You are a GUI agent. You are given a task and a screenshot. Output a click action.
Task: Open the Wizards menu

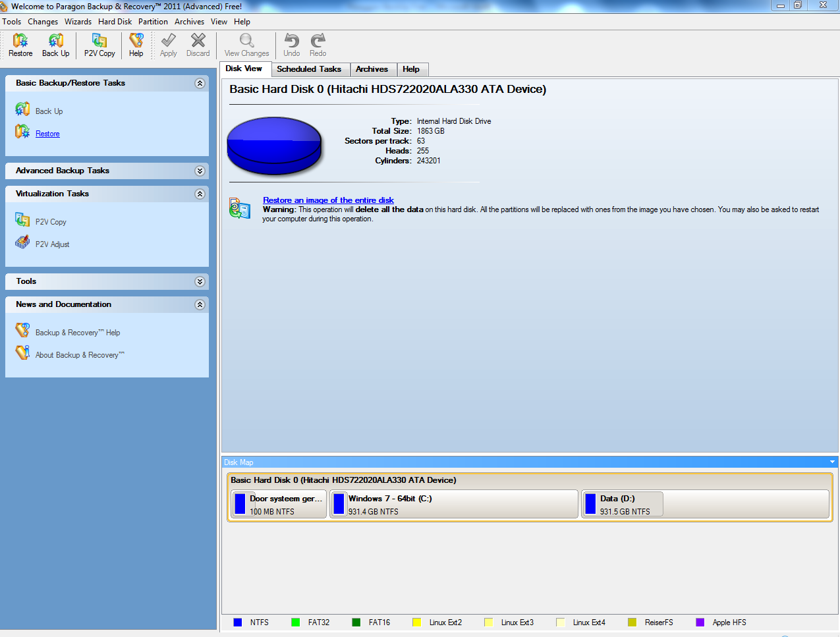78,22
